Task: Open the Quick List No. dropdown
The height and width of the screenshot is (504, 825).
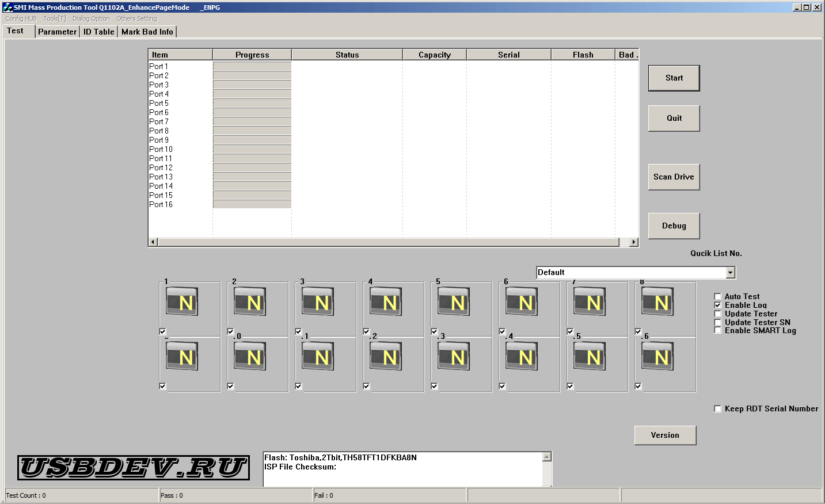Action: coord(730,273)
